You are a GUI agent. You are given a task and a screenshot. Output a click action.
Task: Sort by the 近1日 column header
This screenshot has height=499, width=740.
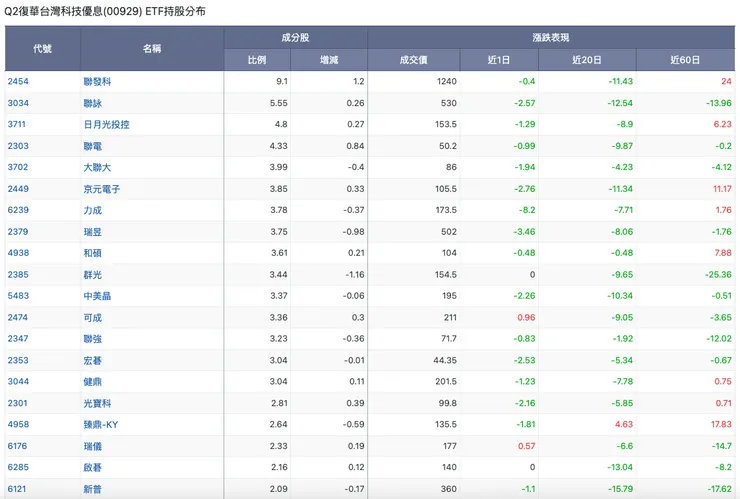[x=499, y=60]
